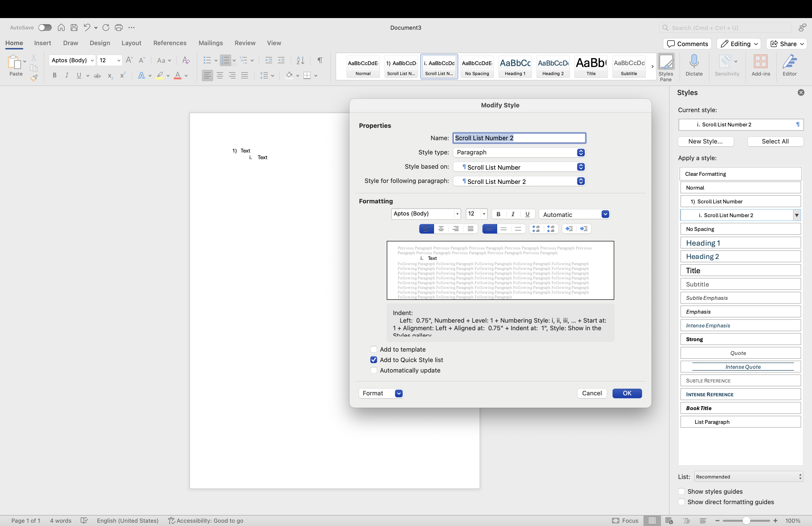The width and height of the screenshot is (812, 526).
Task: Open the Styles Pane
Action: pyautogui.click(x=666, y=66)
